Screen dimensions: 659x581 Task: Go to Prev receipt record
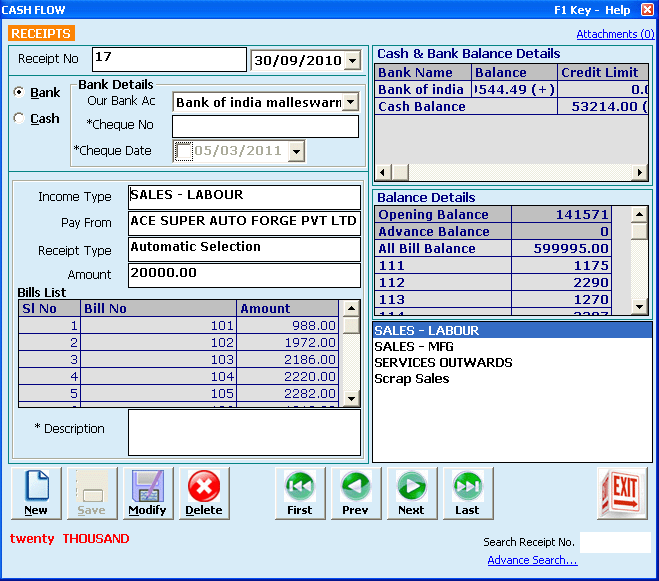356,493
